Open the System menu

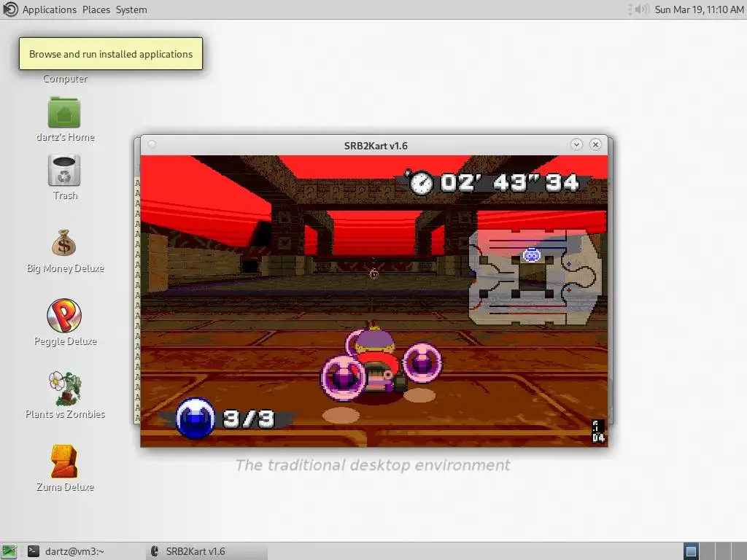131,9
